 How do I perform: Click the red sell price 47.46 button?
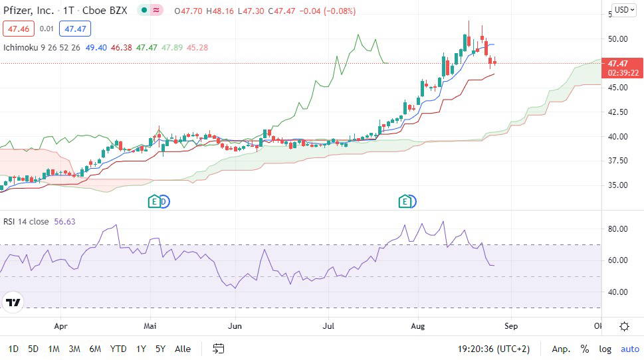click(x=19, y=29)
